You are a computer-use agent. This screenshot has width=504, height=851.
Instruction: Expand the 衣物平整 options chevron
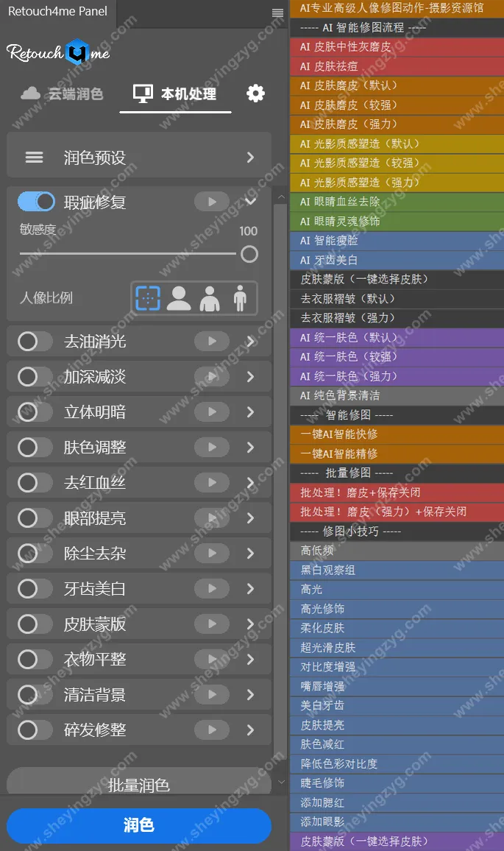(x=250, y=659)
